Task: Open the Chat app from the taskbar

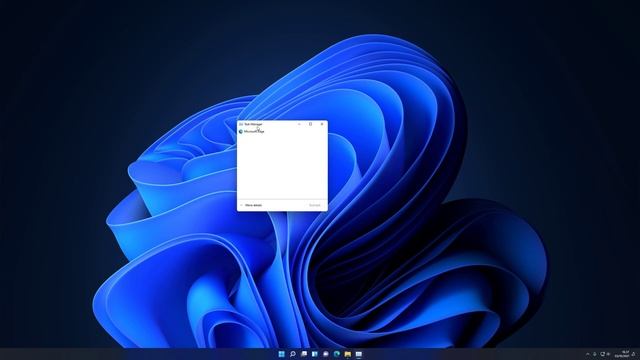Action: [326, 354]
